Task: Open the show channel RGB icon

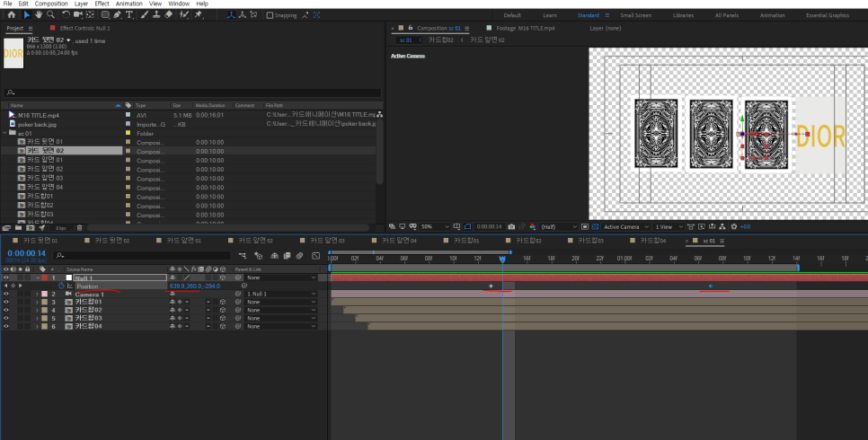Action: [x=533, y=227]
